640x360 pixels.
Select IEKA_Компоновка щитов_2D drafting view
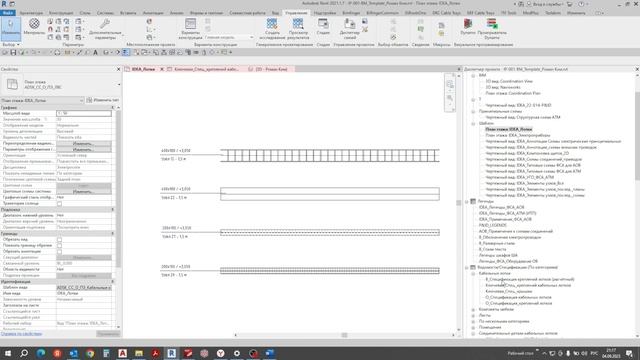pos(527,153)
